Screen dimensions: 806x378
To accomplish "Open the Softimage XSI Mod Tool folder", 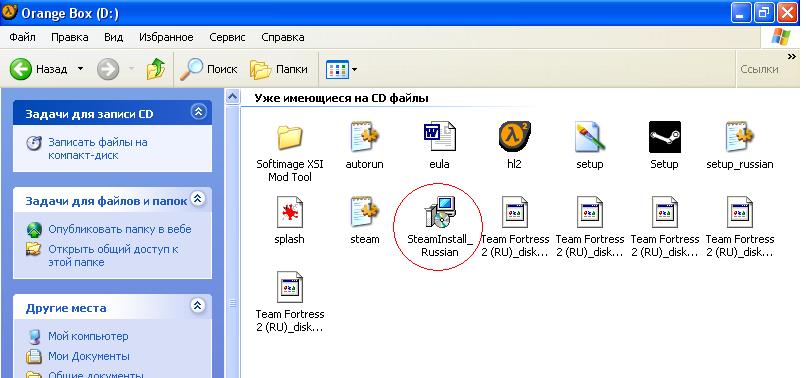I will click(289, 137).
